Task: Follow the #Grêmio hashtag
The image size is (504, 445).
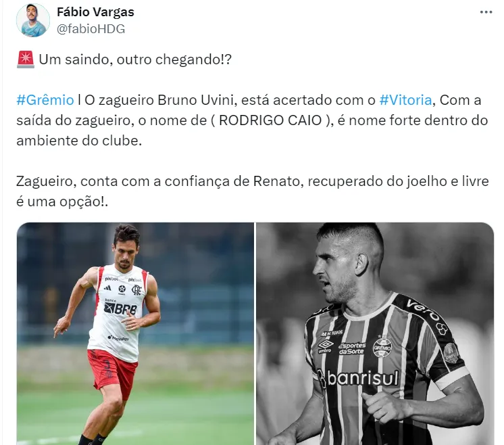Action: [x=45, y=100]
